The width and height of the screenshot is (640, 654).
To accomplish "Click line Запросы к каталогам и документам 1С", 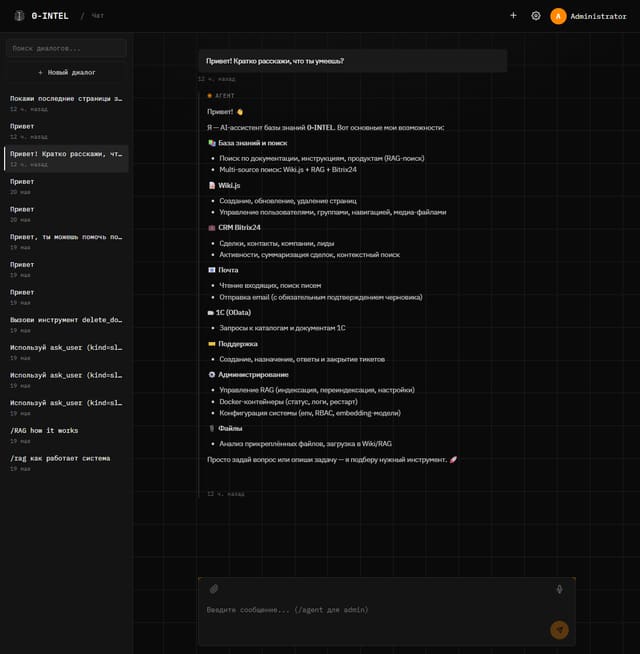I will [x=282, y=328].
